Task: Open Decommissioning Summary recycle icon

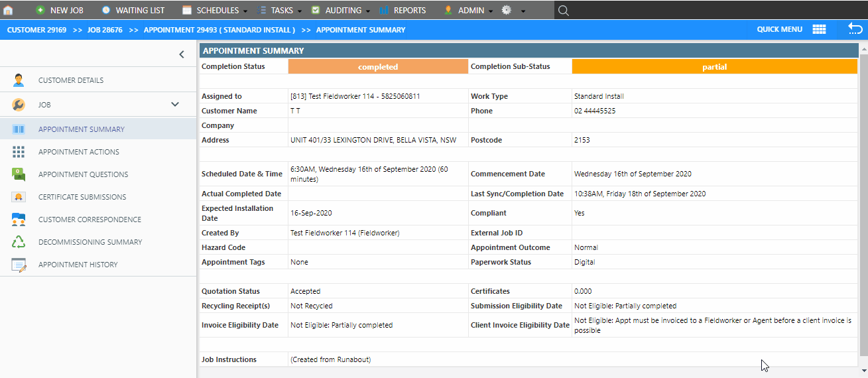Action: [19, 242]
